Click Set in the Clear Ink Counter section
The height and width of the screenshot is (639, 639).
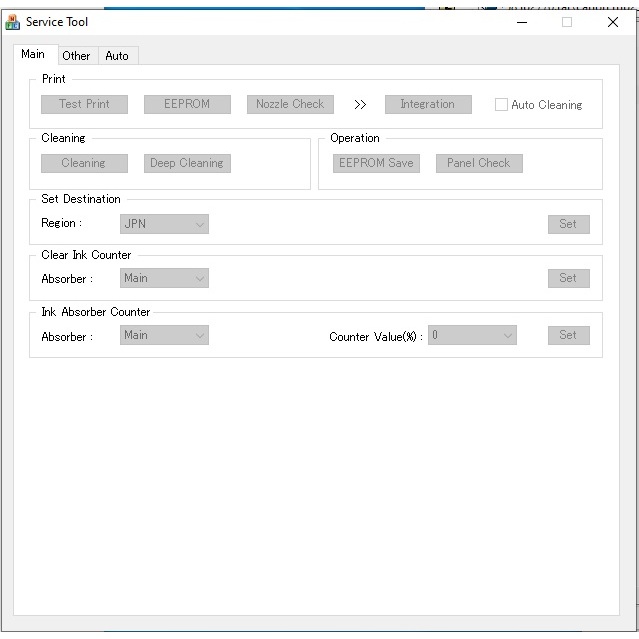click(568, 278)
